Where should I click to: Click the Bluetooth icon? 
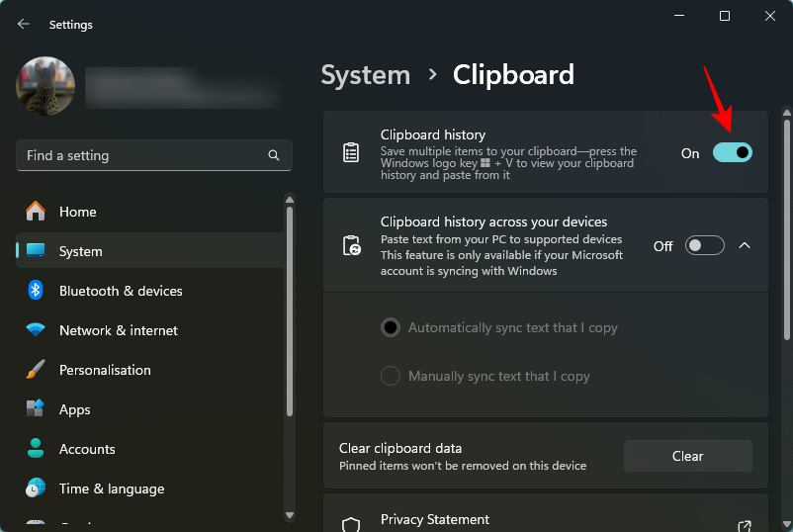coord(36,291)
